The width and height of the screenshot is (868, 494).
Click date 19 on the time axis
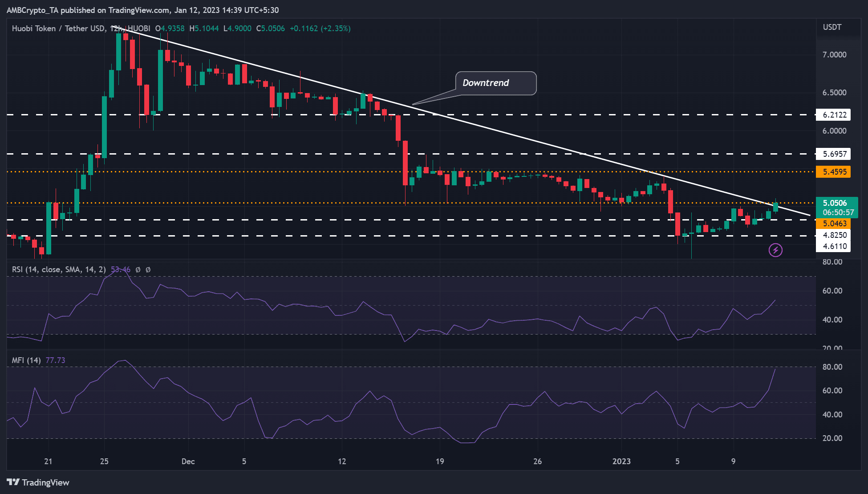coord(440,461)
